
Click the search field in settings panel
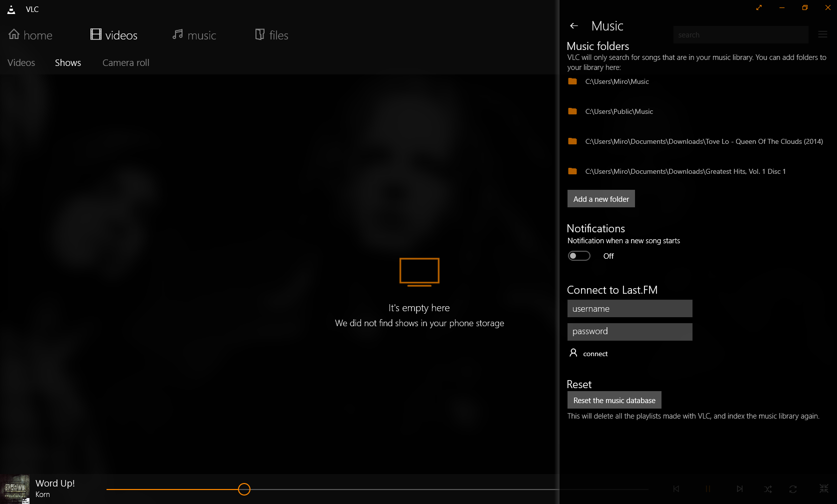[740, 34]
